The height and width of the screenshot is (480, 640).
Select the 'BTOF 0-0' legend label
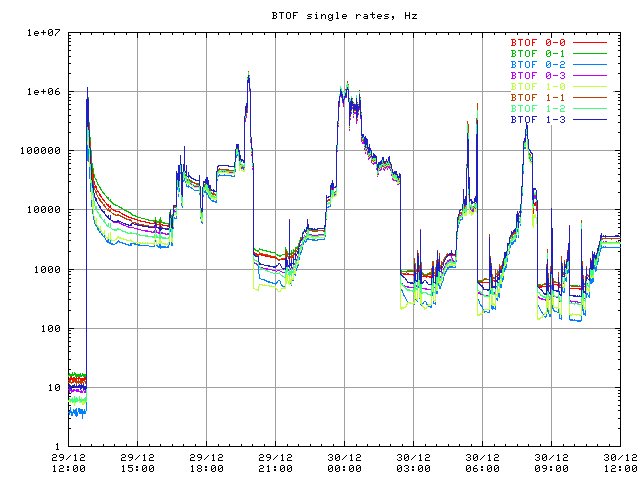pos(538,42)
